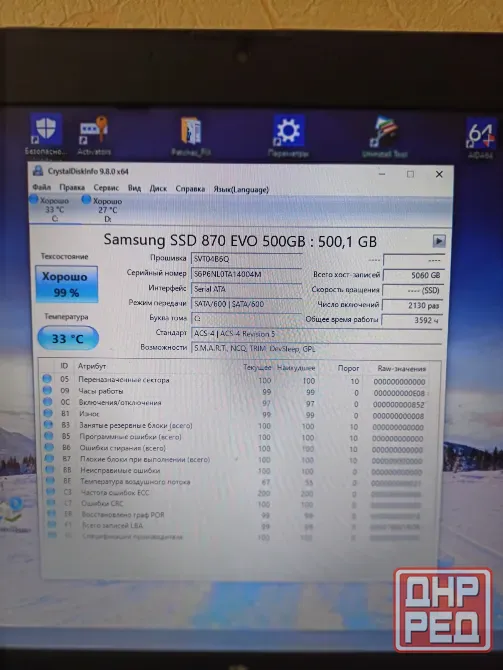The width and height of the screenshot is (503, 670).
Task: Select the C: disk tab at 33 °C
Action: [x=54, y=209]
